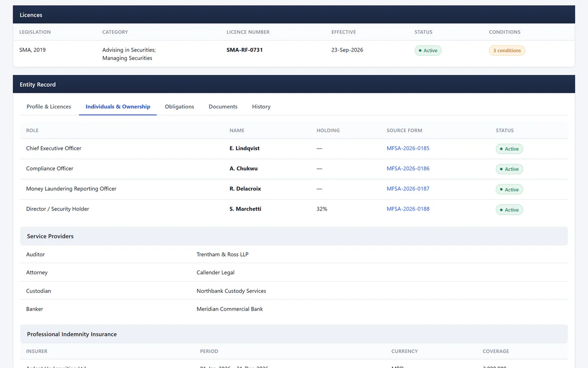Click Money Laundering Reporting Officer role
588x368 pixels.
coord(71,188)
